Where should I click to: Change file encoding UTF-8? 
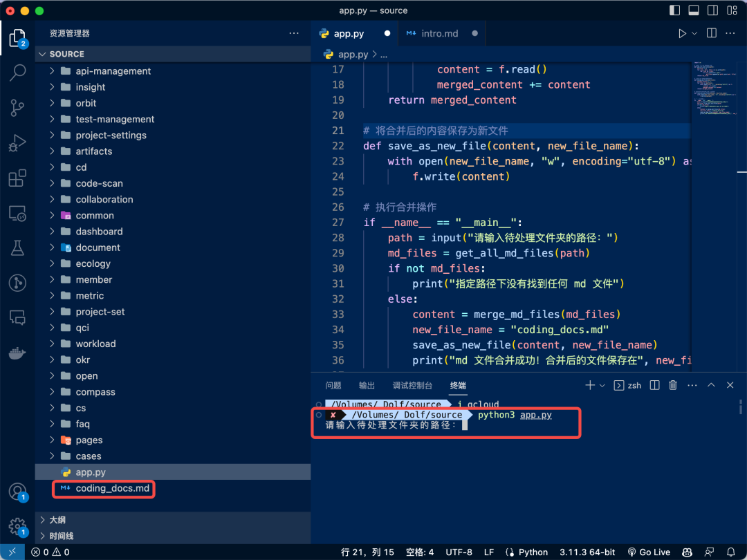coord(459,552)
